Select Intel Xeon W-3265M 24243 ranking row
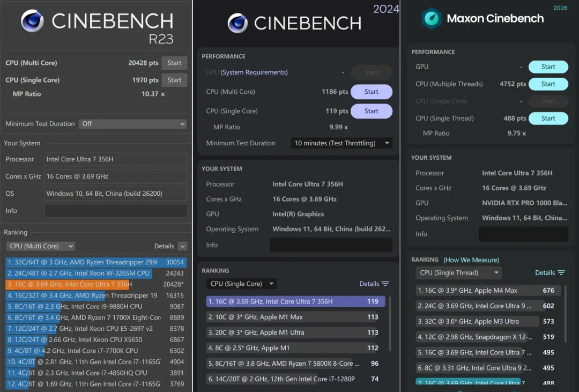This screenshot has height=392, width=579. [96, 273]
